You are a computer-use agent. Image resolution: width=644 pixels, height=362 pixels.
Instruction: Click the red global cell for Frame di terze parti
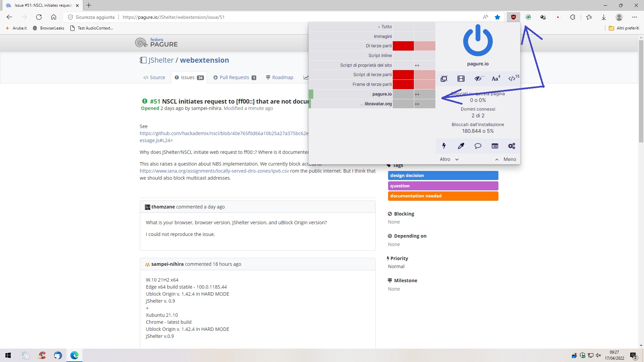403,84
